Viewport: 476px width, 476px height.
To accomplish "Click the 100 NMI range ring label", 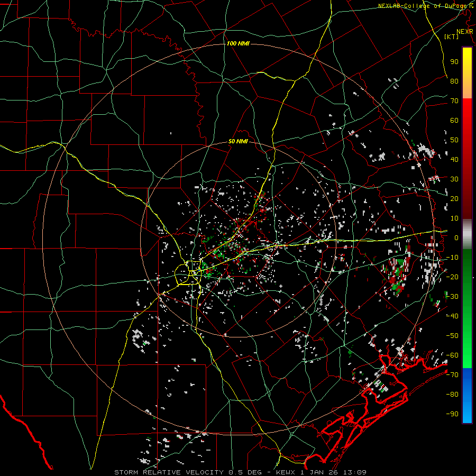I will [238, 43].
